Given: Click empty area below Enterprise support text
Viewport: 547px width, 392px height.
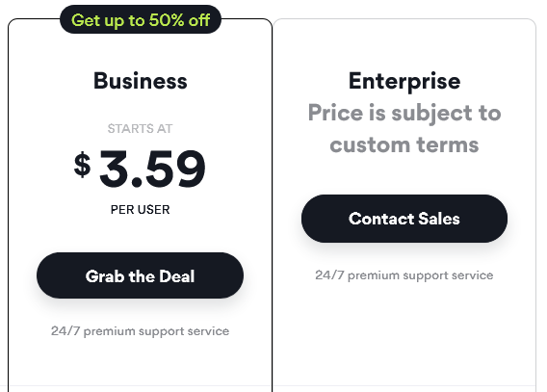Looking at the screenshot, I should 404,331.
